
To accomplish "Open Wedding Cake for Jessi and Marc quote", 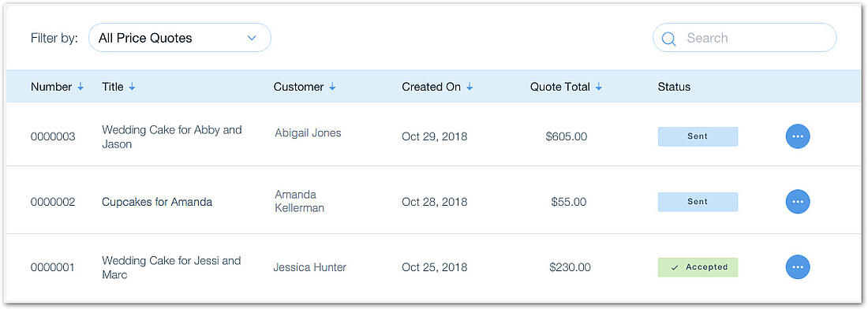I will pyautogui.click(x=171, y=267).
